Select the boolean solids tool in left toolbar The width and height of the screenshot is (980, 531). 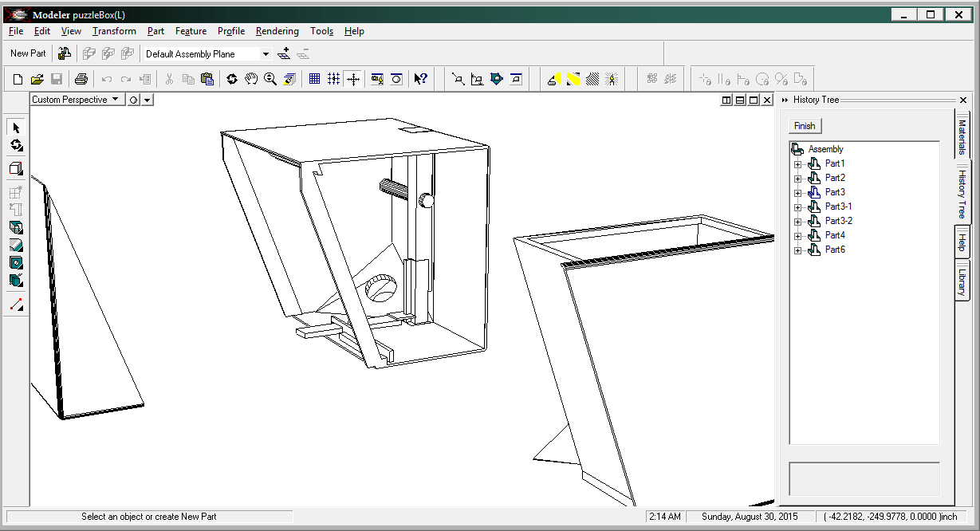[16, 281]
